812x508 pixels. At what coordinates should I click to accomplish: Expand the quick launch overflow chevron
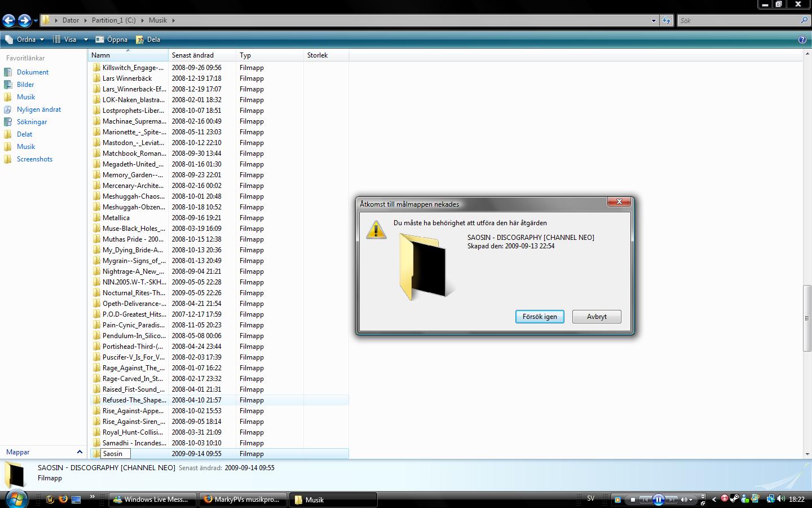click(92, 497)
